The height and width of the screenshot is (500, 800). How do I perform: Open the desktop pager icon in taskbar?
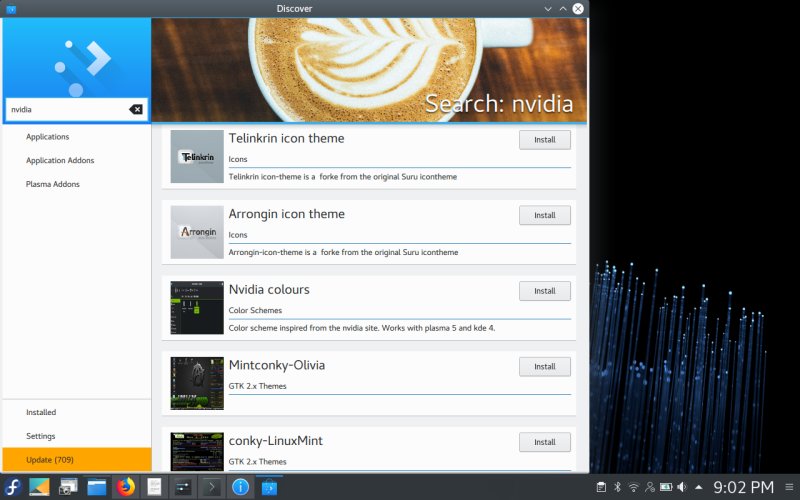[x=39, y=487]
